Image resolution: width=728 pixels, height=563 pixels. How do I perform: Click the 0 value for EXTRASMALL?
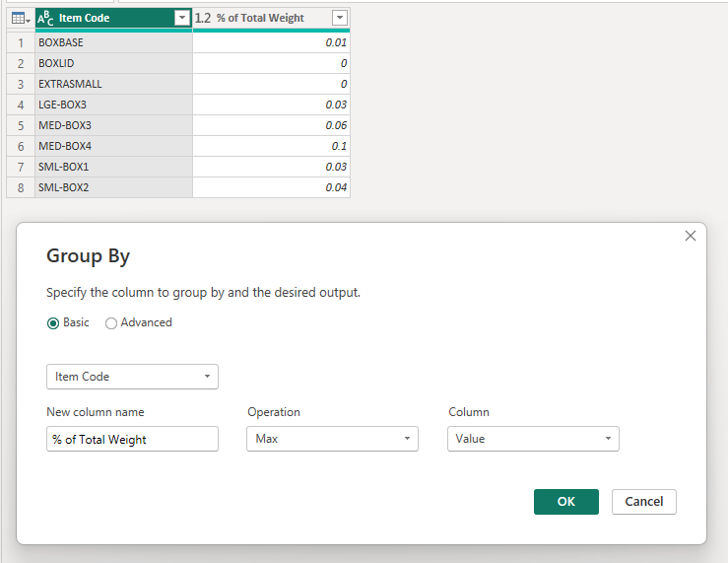click(x=271, y=84)
